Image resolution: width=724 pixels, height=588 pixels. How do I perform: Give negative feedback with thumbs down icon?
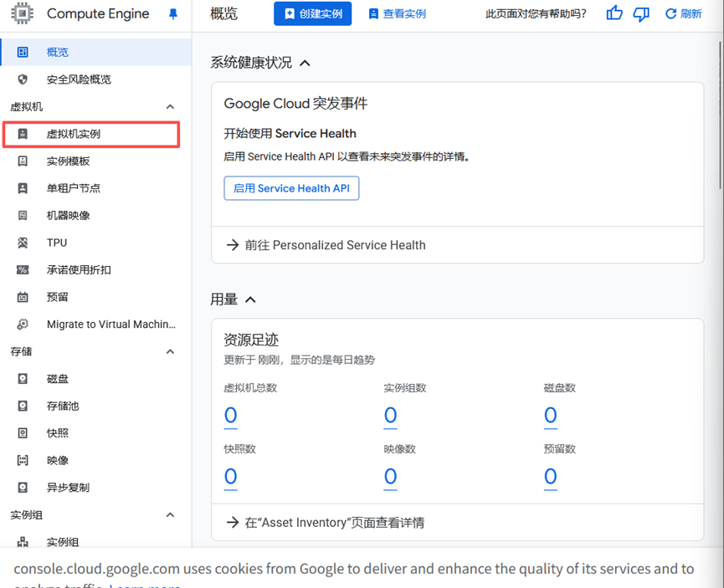(640, 13)
